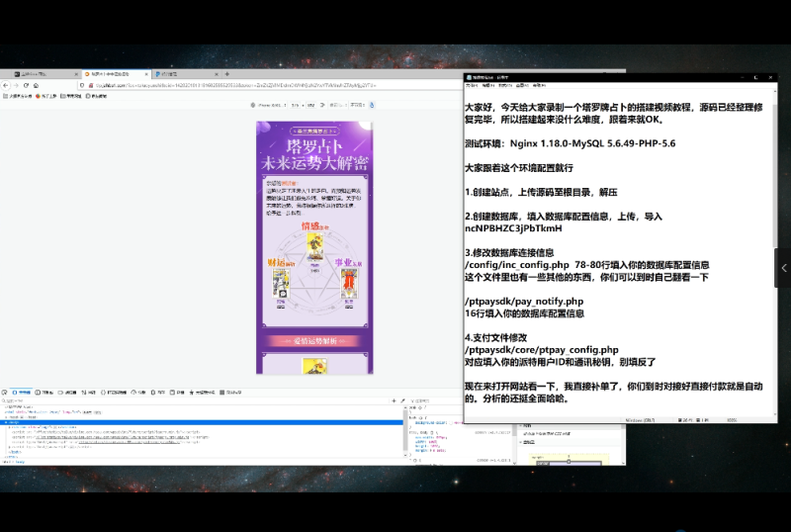Image resolution: width=791 pixels, height=532 pixels.
Task: Open a new browser tab with plus button
Action: pyautogui.click(x=226, y=74)
